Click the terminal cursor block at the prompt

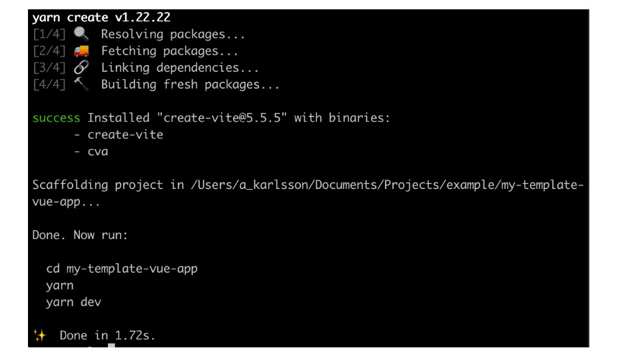pyautogui.click(x=111, y=346)
